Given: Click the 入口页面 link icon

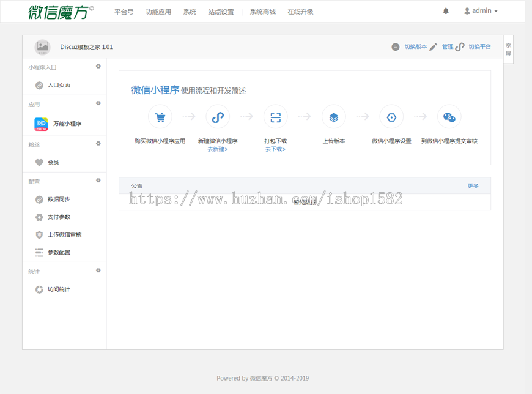Looking at the screenshot, I should (x=39, y=85).
